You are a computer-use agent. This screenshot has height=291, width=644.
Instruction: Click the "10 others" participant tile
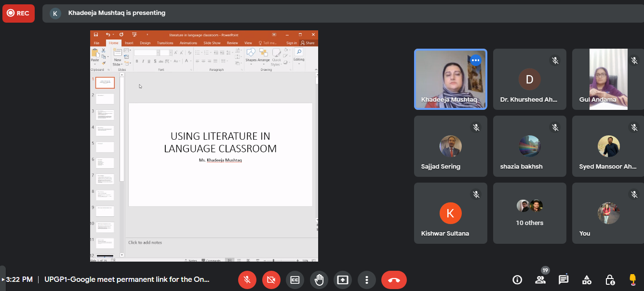(x=529, y=213)
